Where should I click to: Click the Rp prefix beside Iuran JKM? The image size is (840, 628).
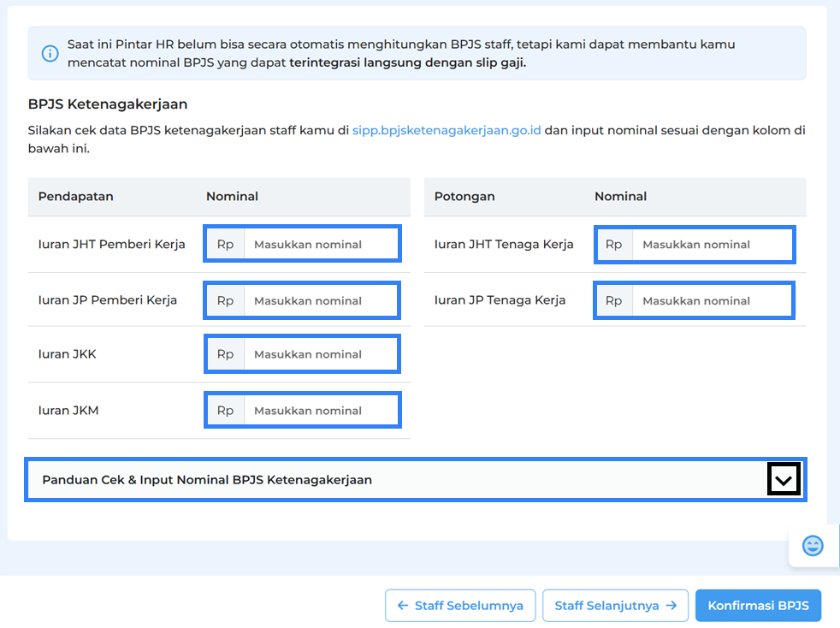click(x=225, y=411)
